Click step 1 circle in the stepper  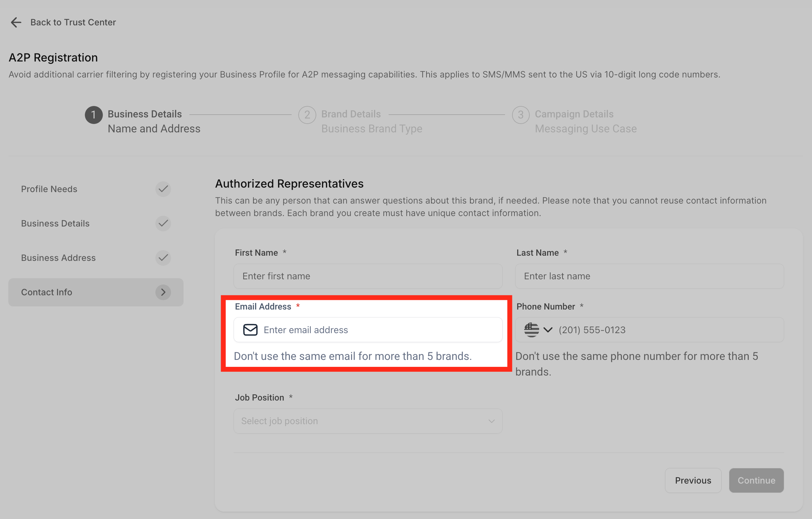click(94, 115)
